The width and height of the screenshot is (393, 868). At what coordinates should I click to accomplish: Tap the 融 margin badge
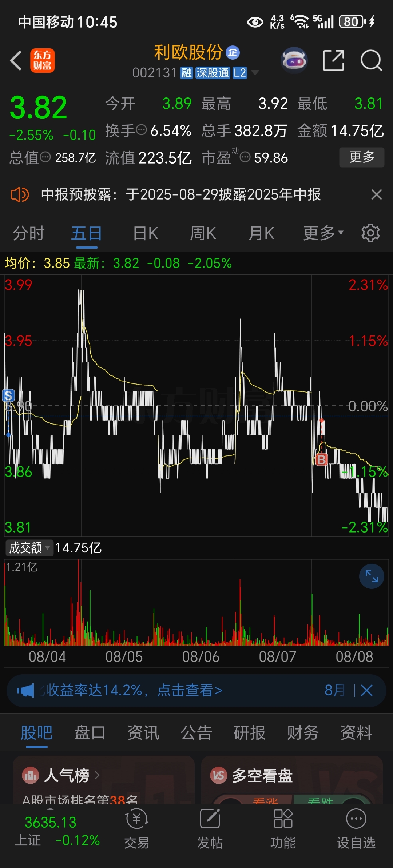click(x=187, y=73)
